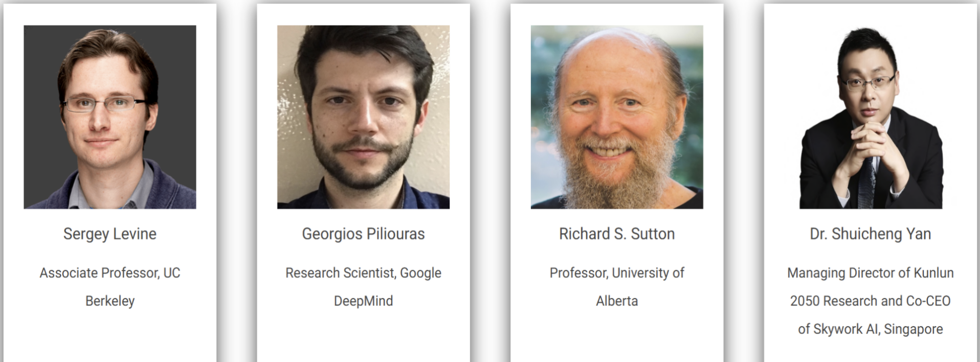Open the Georgios Piliouras name link
This screenshot has width=980, height=362.
click(363, 234)
